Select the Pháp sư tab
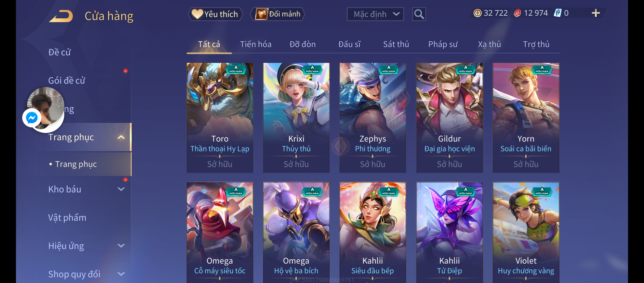The height and width of the screenshot is (283, 644). pos(443,44)
